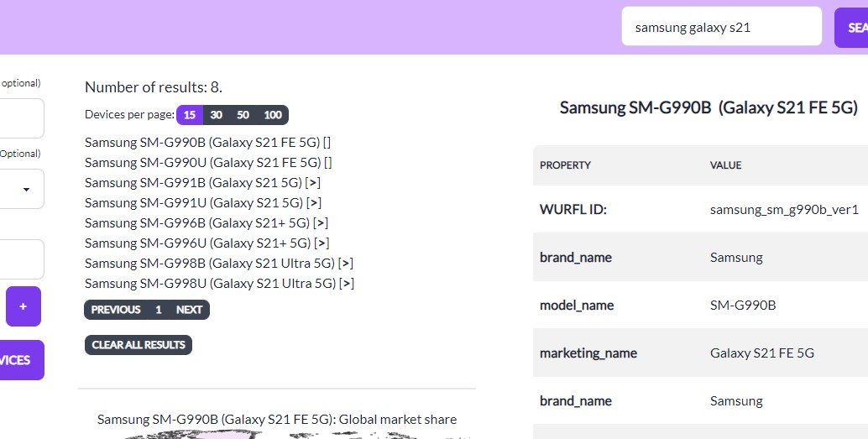Viewport: 868px width, 439px height.
Task: Expand Samsung SM-G991U entry arrow
Action: point(314,202)
